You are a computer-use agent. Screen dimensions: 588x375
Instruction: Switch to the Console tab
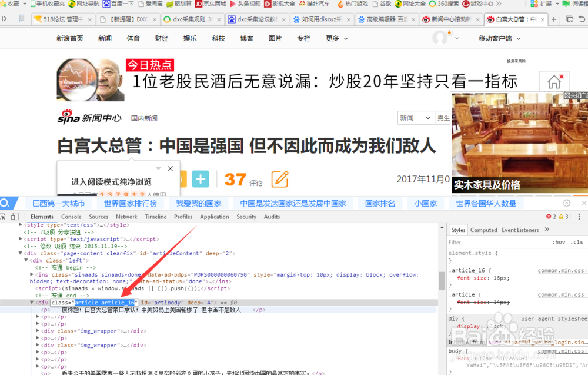pos(71,217)
